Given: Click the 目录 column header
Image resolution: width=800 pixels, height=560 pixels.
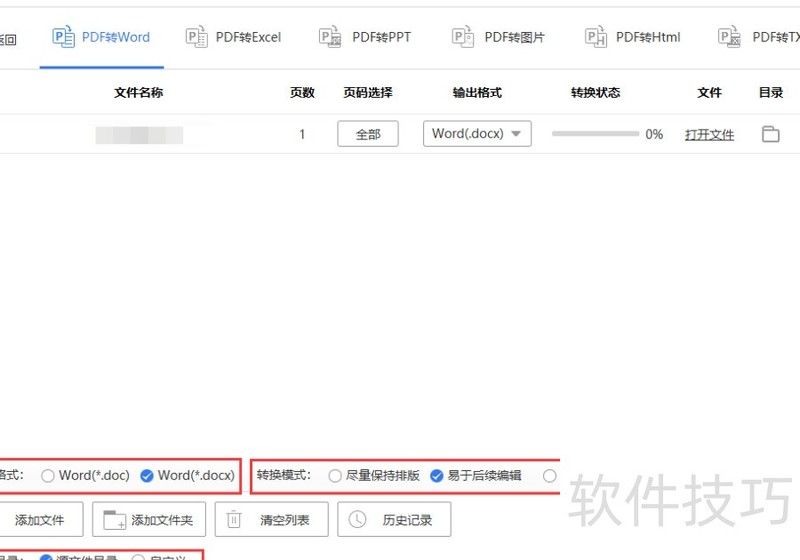Looking at the screenshot, I should coord(771,92).
